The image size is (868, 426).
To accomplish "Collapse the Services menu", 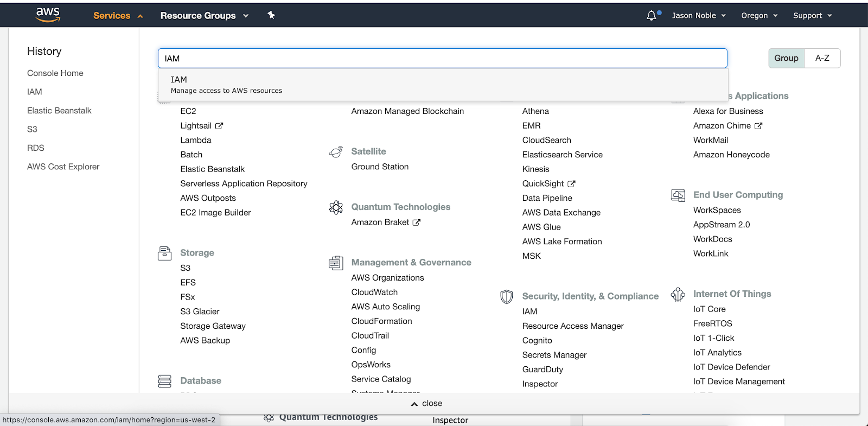I will click(x=118, y=16).
